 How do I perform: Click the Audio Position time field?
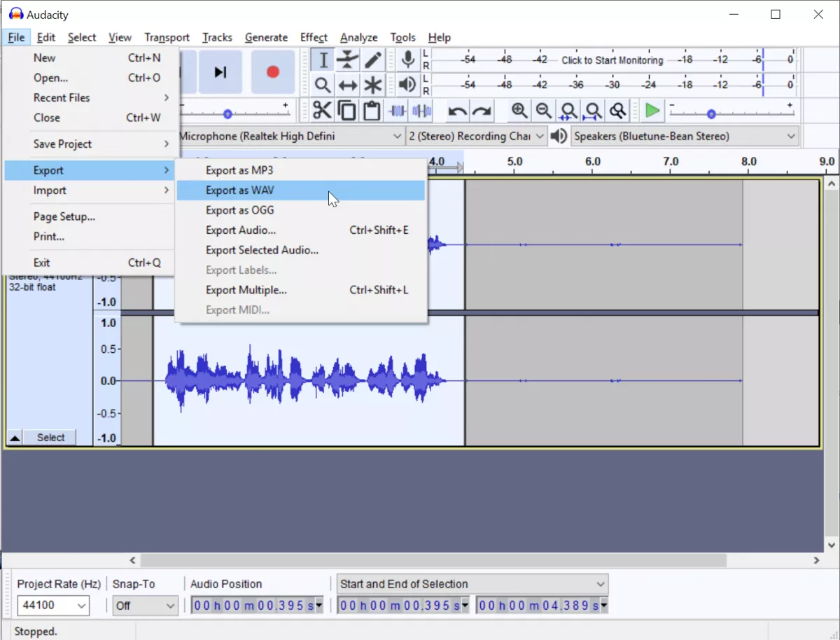(257, 605)
